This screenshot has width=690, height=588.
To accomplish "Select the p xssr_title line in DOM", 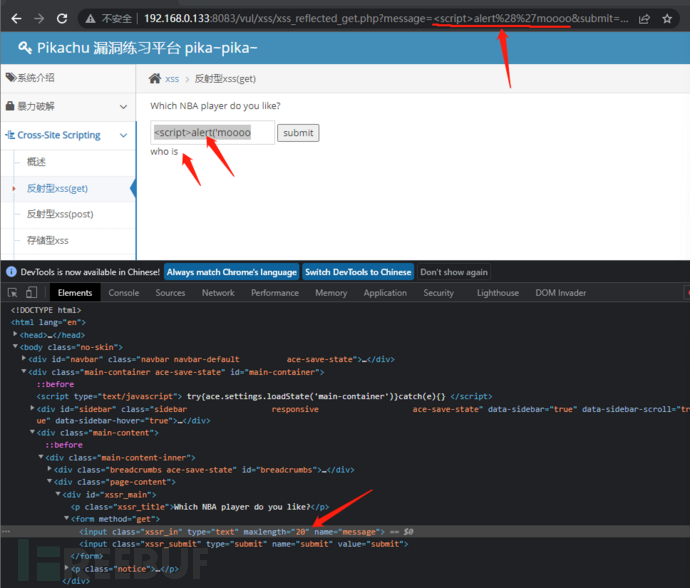I will [x=200, y=507].
